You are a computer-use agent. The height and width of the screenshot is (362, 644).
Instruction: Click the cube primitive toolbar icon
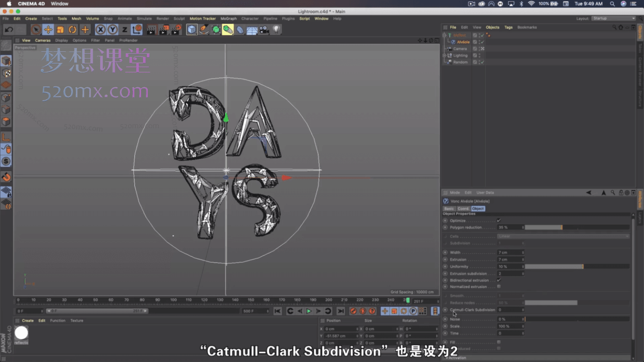(192, 29)
